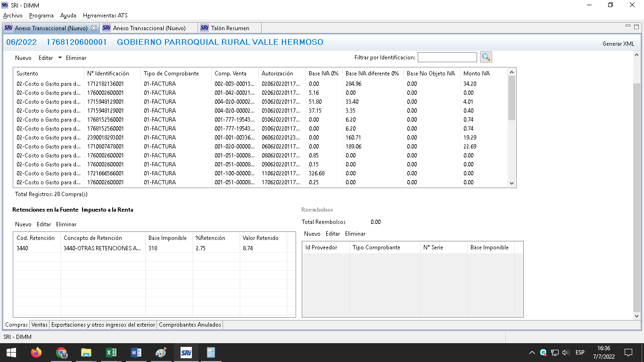Close the first Anexo Transaccional tab
Viewport: 644px width, 362px height.
tap(93, 28)
